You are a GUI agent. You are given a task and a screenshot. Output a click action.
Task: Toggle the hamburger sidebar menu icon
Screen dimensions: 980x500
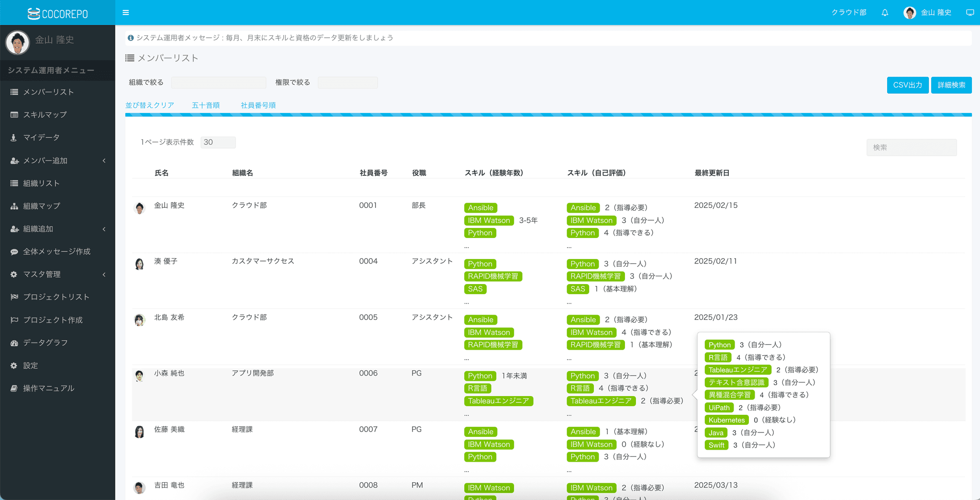tap(126, 12)
